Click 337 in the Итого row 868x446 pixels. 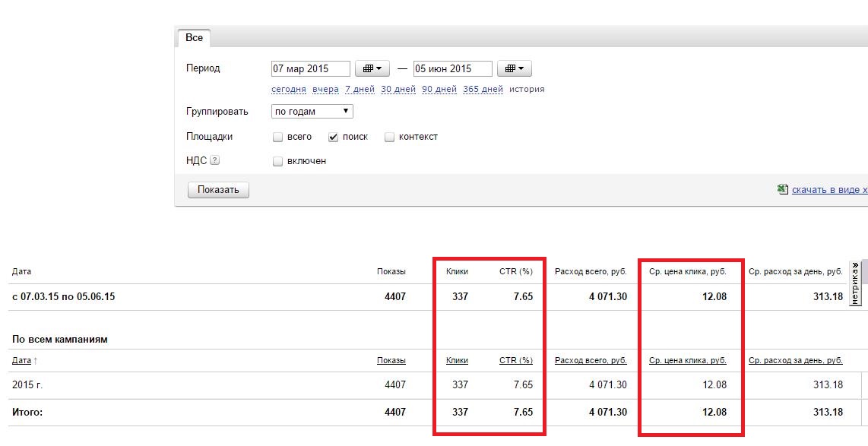[460, 413]
